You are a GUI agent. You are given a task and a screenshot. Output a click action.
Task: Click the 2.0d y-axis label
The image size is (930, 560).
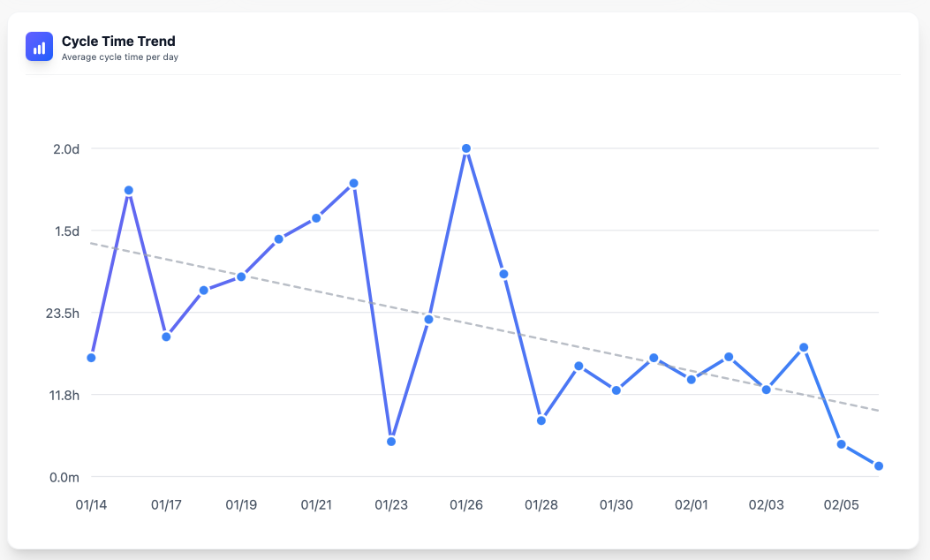(66, 149)
